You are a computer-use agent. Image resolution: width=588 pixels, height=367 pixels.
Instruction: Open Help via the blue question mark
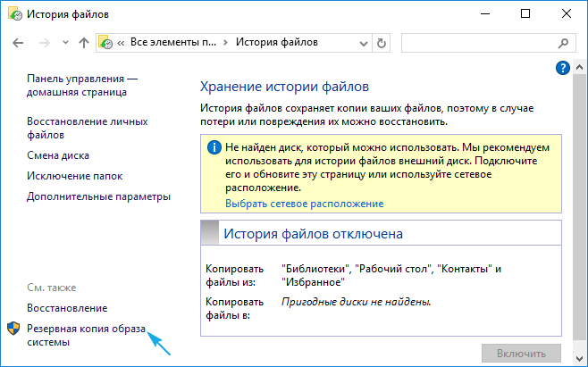tap(562, 68)
